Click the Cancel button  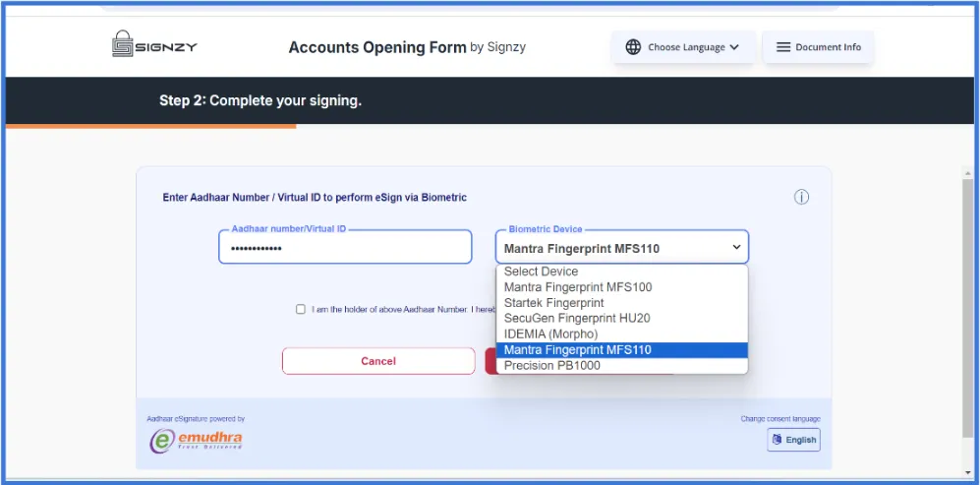tap(378, 361)
